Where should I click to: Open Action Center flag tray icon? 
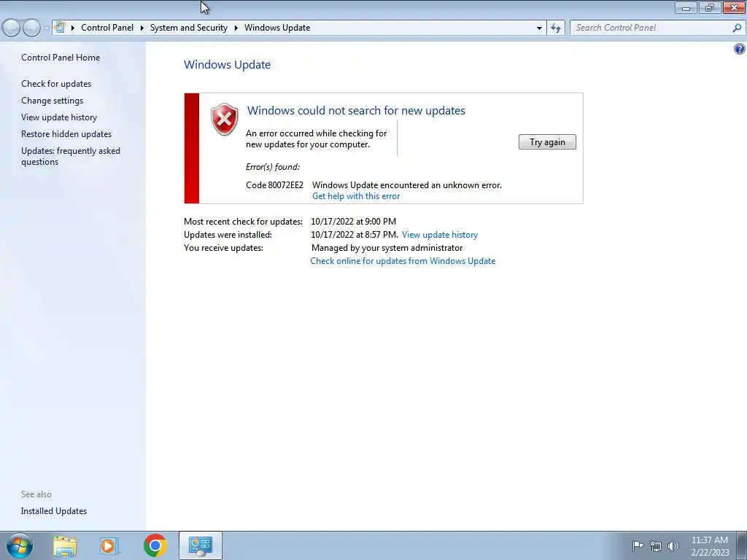pos(638,545)
